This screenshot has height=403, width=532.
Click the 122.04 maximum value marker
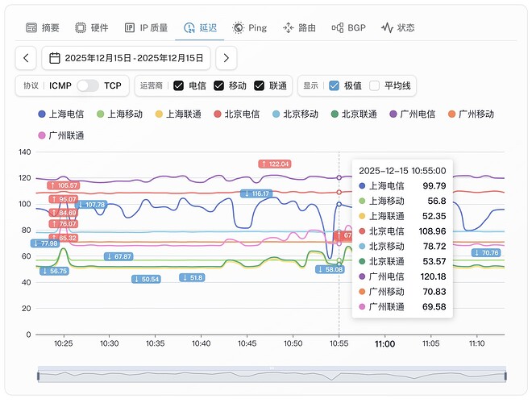click(275, 164)
